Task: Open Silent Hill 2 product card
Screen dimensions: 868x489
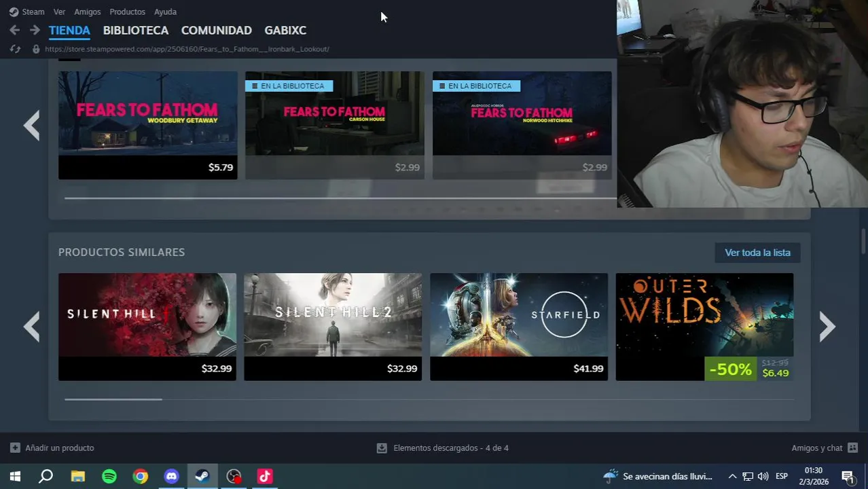Action: coord(333,327)
